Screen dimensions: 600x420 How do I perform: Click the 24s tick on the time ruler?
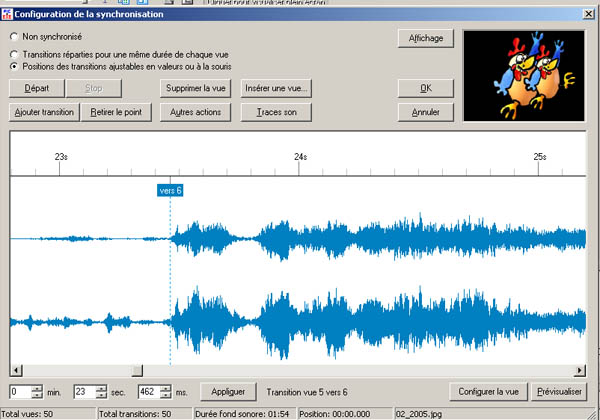coord(299,169)
